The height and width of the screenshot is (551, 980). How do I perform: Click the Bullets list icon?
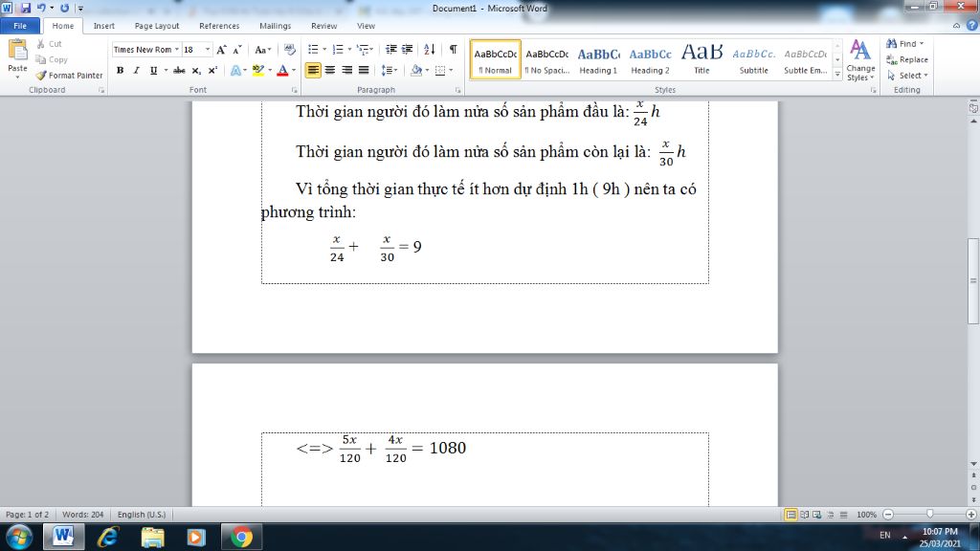[x=313, y=50]
